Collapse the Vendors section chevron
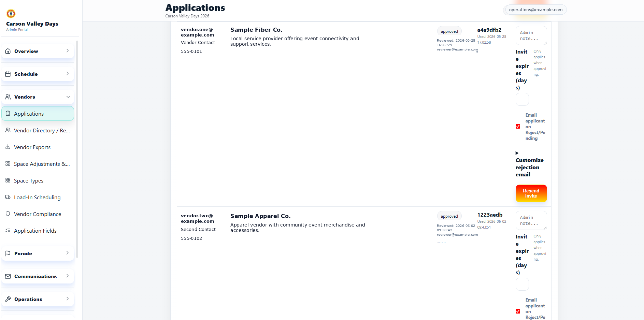The image size is (644, 320). (x=68, y=97)
